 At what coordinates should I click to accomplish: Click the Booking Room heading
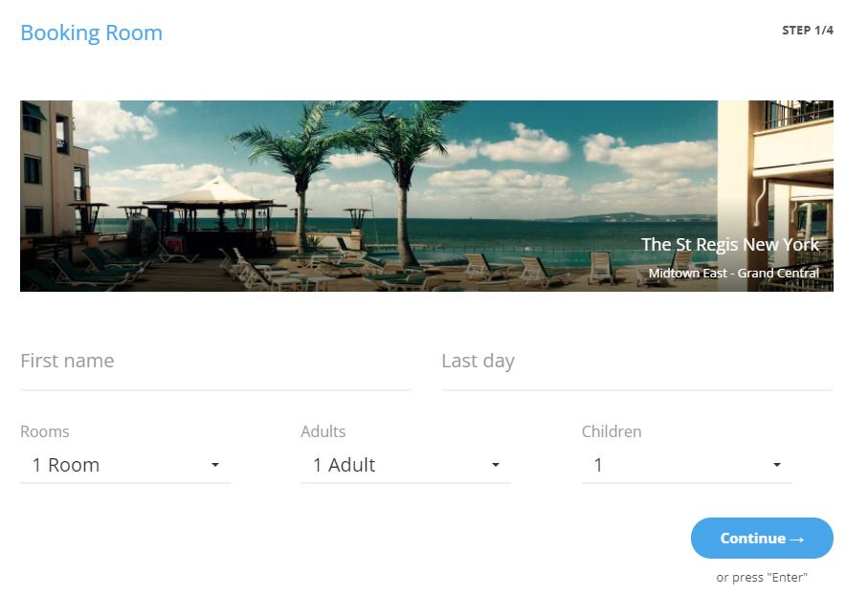click(91, 33)
